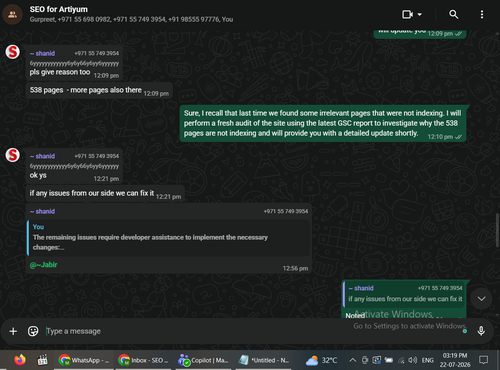
Task: Switch to the WhatsApp Chrome taskbar window
Action: click(84, 360)
